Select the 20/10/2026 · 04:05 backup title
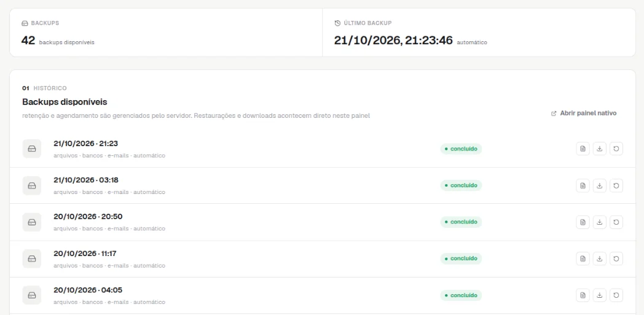644x315 pixels. point(88,290)
